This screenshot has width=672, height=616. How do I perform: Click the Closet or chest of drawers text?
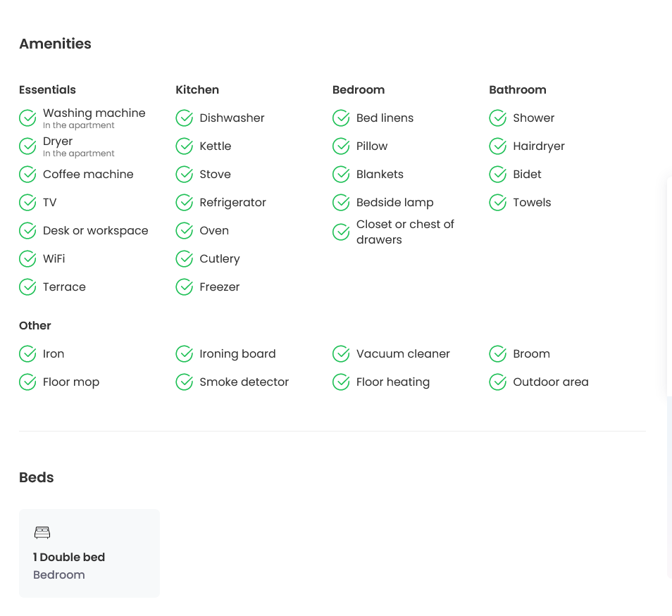405,232
